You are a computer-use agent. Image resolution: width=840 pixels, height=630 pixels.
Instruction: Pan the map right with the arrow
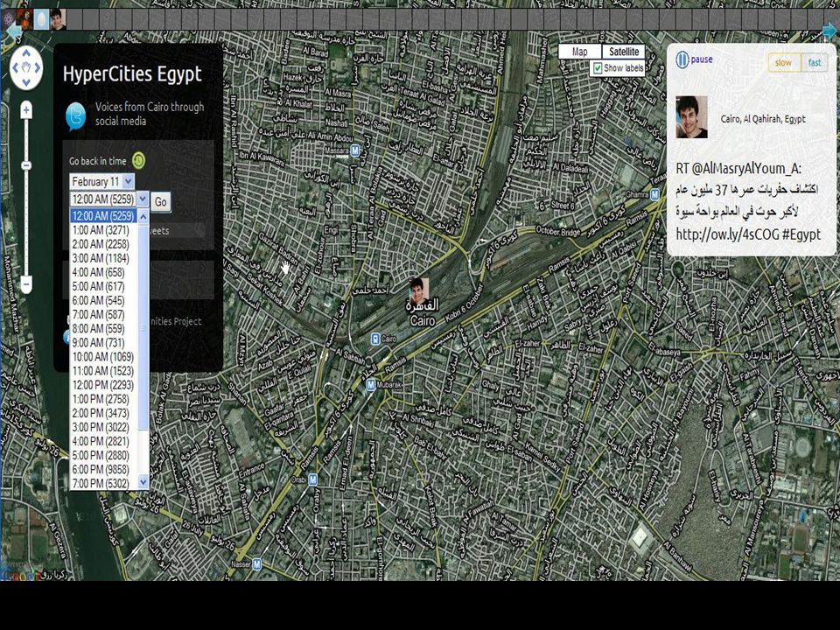38,67
